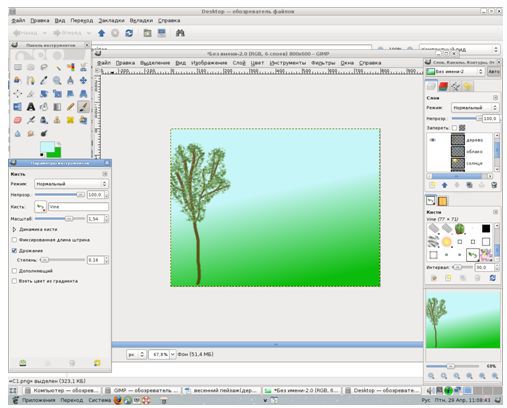Select the Blend gradient tool
This screenshot has width=507, height=408.
[x=57, y=107]
